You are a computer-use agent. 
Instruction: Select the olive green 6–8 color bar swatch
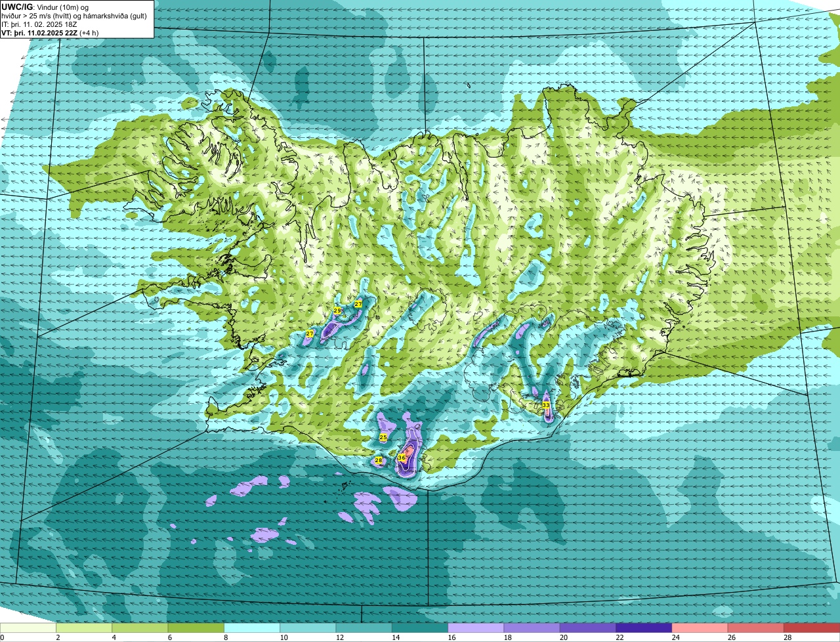(196, 628)
